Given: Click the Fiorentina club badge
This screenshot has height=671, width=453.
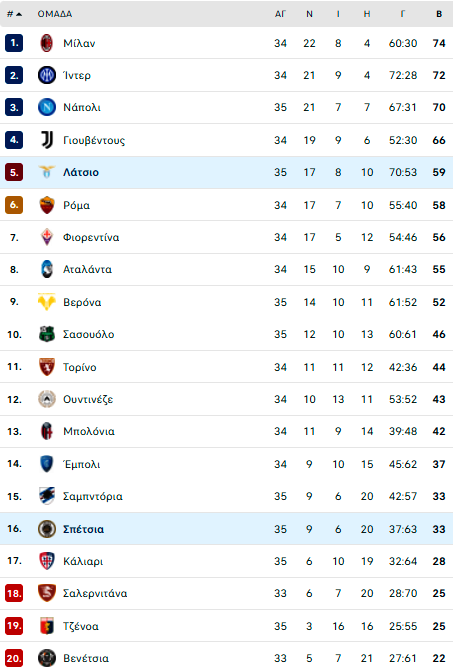Looking at the screenshot, I should click(47, 237).
